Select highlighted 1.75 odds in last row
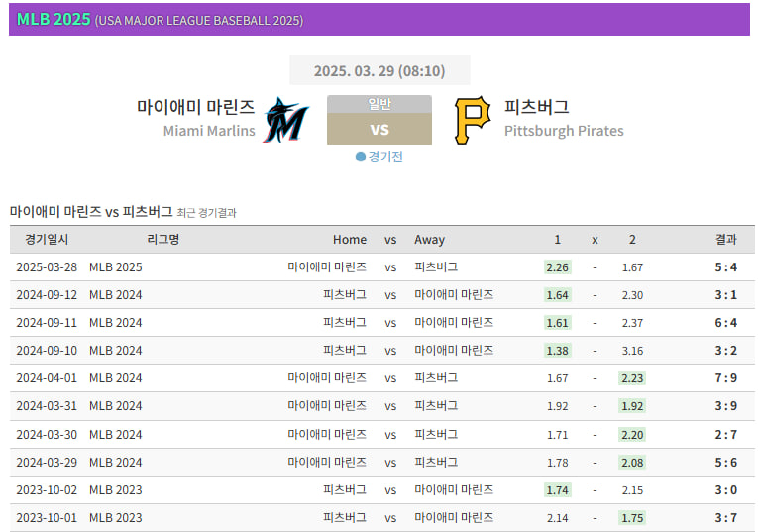This screenshot has width=758, height=532. click(x=632, y=518)
